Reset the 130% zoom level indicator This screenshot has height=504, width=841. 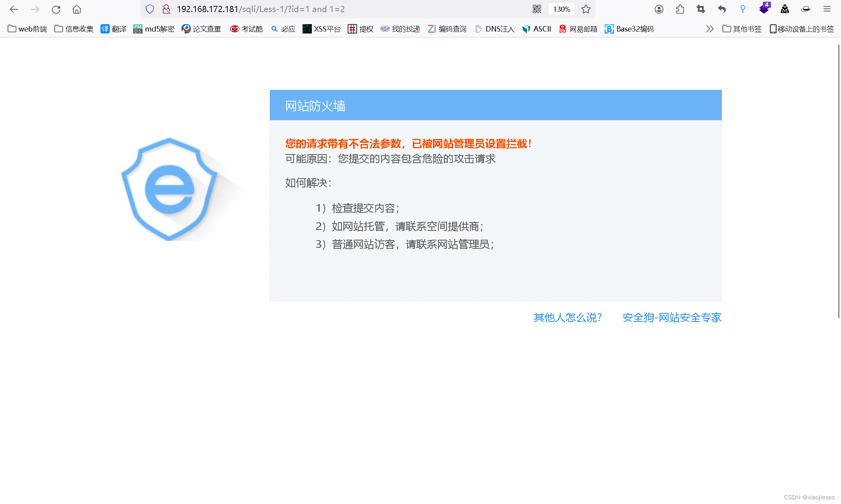point(561,9)
